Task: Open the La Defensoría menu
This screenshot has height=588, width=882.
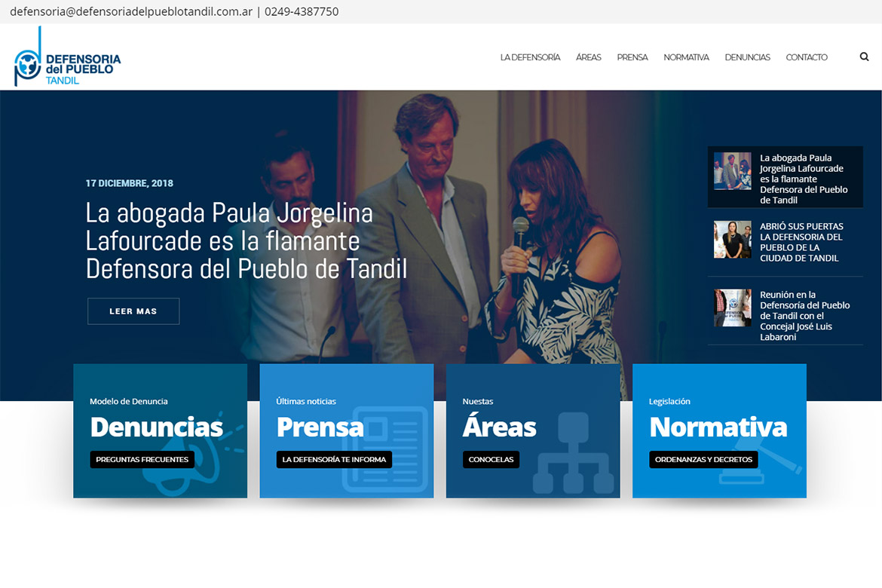Action: tap(530, 57)
